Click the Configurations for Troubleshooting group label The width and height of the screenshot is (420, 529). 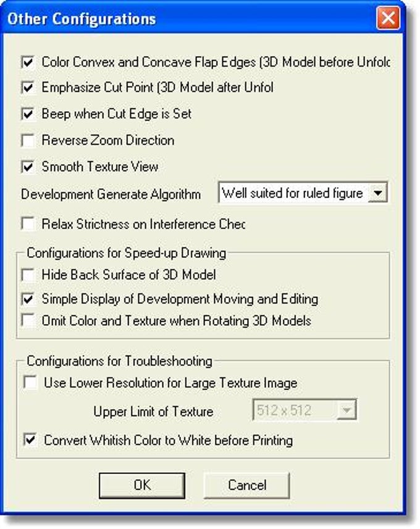[120, 361]
